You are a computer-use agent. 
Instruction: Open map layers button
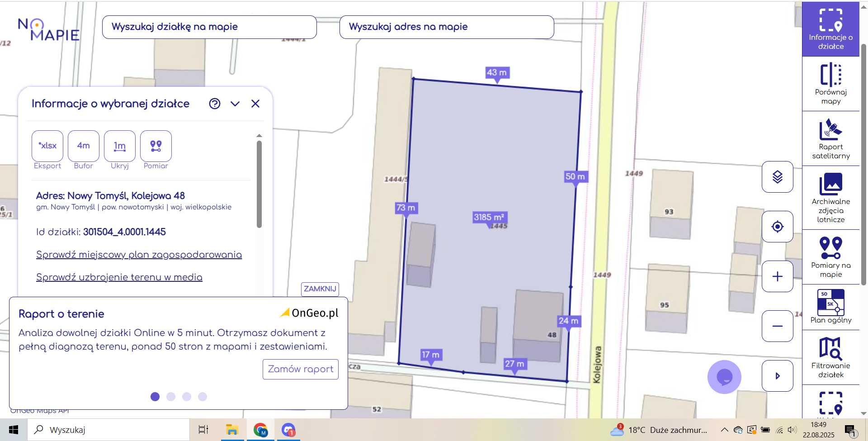777,177
